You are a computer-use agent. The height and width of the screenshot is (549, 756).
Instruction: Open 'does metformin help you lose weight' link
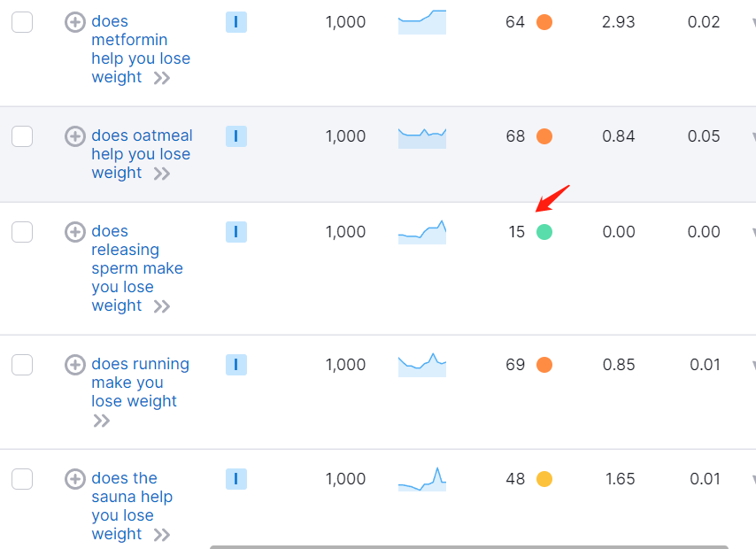tap(140, 49)
